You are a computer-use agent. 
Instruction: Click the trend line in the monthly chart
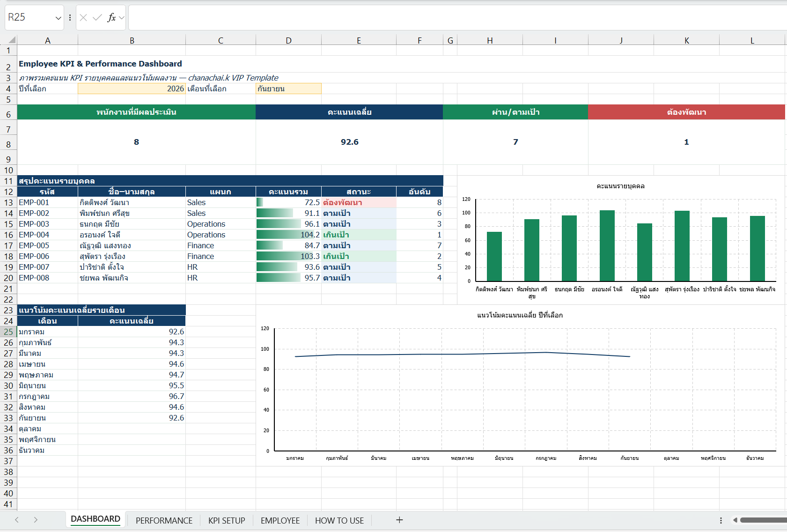(463, 354)
